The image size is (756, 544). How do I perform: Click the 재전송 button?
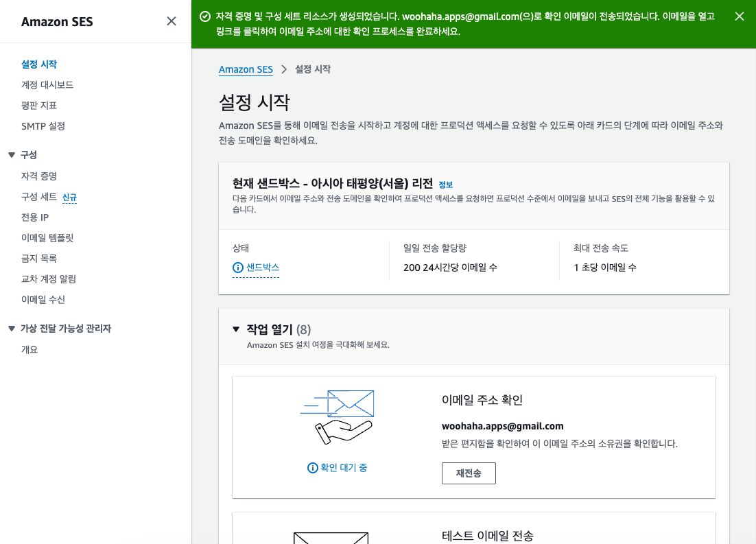click(x=469, y=473)
